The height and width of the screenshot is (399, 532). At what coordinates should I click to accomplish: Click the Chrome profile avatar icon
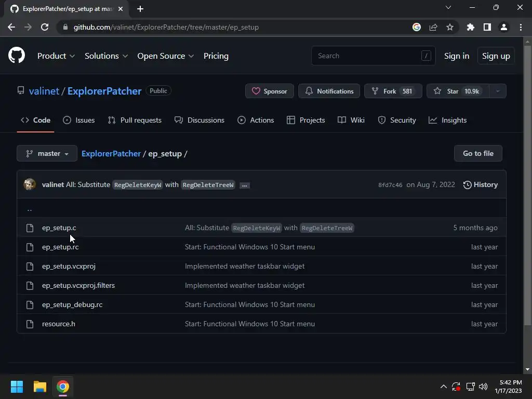[x=504, y=27]
